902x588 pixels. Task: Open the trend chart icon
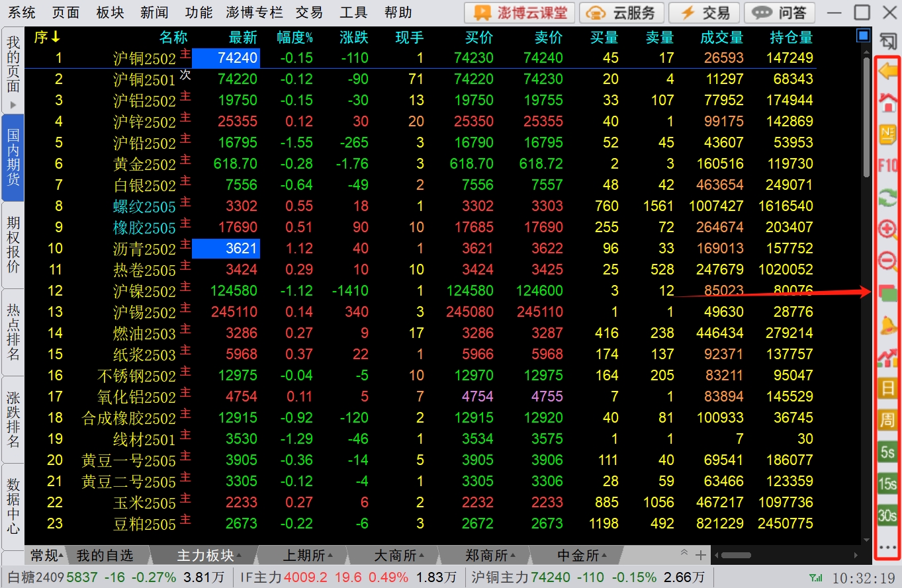(x=887, y=357)
